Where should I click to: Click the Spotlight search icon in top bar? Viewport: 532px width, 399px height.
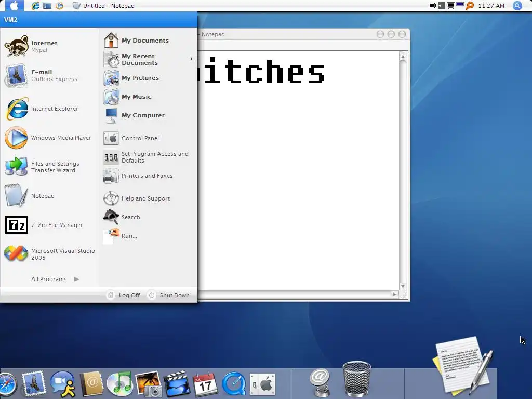(517, 6)
